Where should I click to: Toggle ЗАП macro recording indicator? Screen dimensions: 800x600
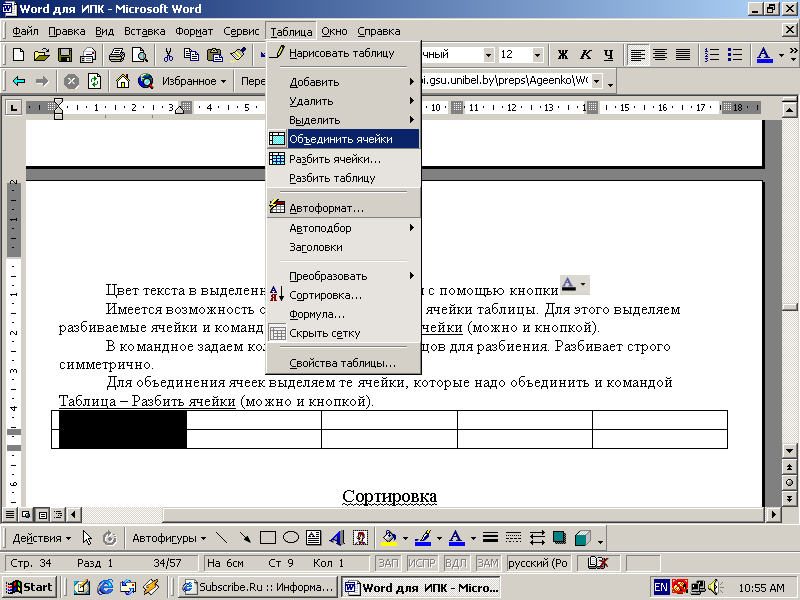[x=388, y=563]
